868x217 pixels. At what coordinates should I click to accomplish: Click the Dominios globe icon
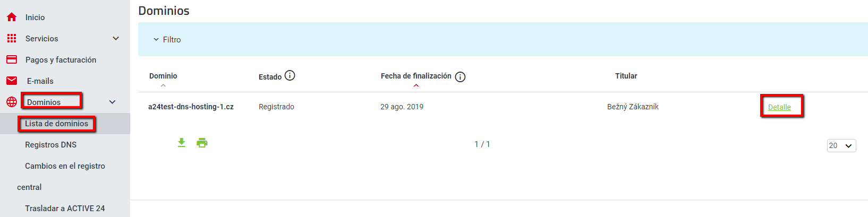pyautogui.click(x=12, y=102)
